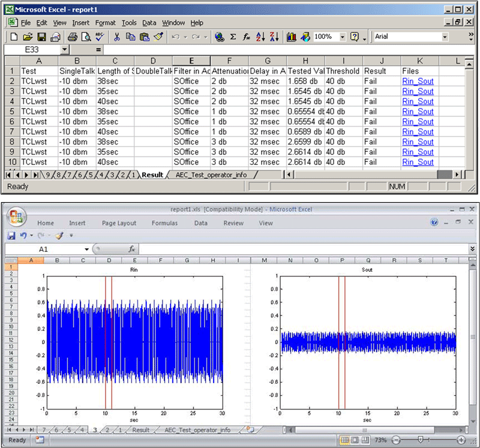Select Page Break Preview in the new Excel status bar
Image resolution: width=480 pixels, height=448 pixels.
click(365, 440)
